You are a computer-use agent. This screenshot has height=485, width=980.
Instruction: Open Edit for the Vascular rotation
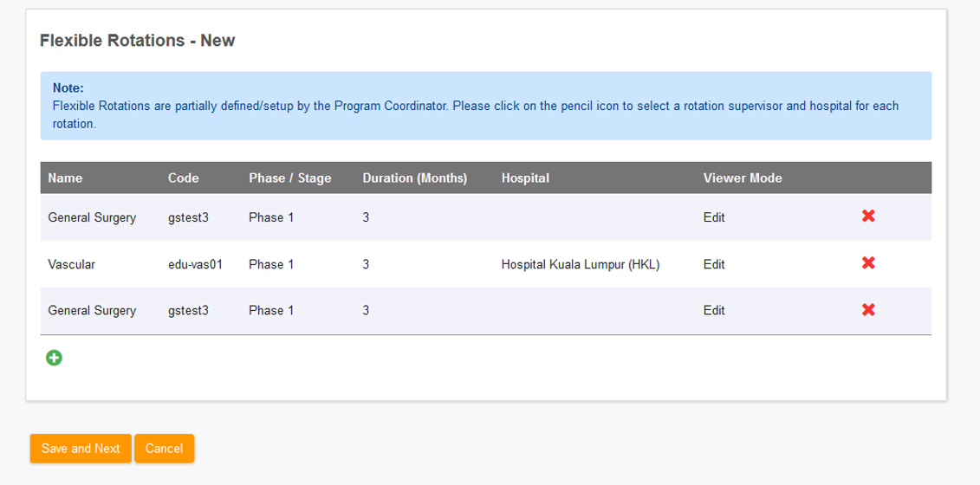pyautogui.click(x=714, y=264)
